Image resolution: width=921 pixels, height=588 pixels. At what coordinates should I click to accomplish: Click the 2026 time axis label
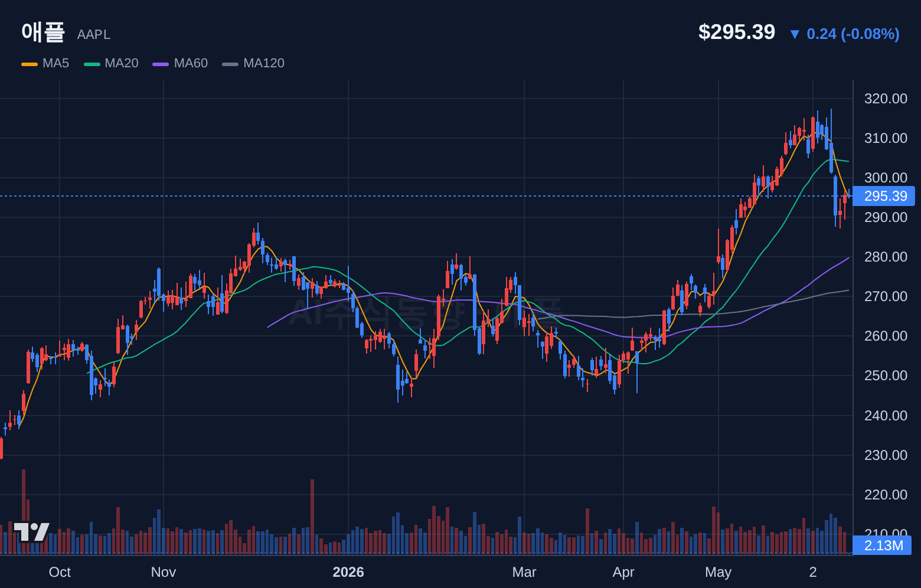(x=348, y=572)
